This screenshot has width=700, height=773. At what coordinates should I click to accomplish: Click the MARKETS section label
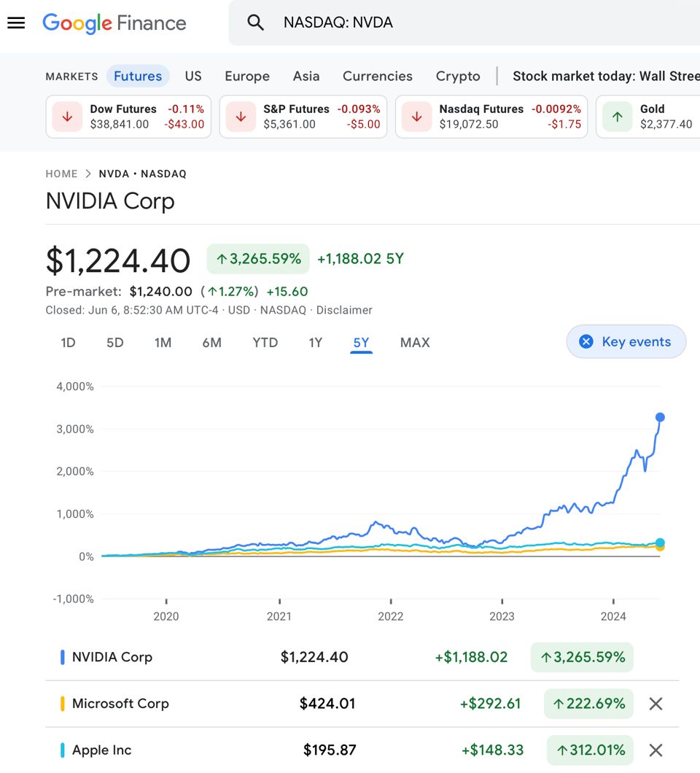point(71,77)
